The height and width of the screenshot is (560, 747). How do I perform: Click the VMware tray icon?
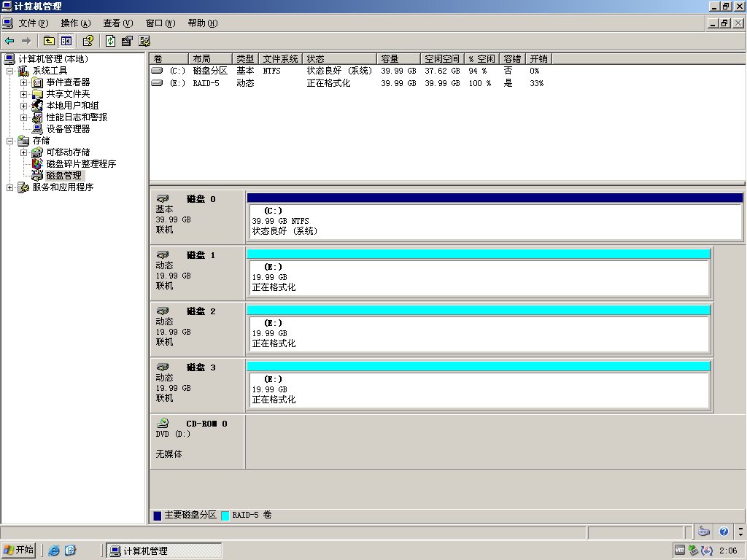pos(680,551)
